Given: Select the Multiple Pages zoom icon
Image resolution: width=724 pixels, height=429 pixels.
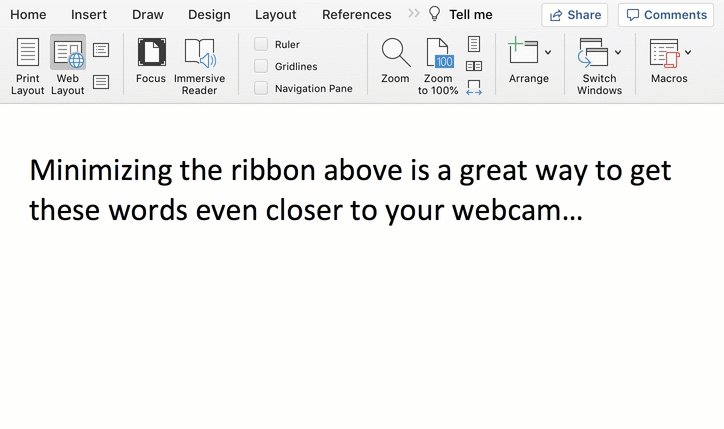Looking at the screenshot, I should click(474, 66).
